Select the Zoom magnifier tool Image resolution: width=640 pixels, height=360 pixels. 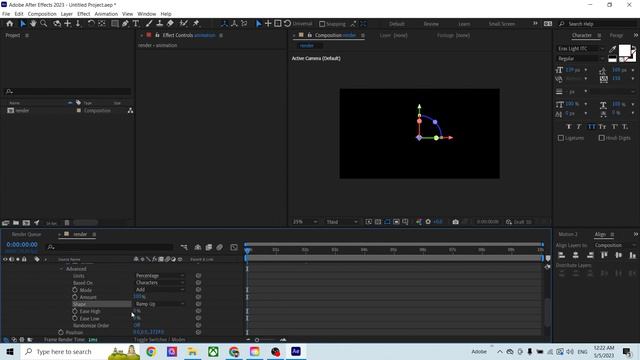pyautogui.click(x=44, y=24)
